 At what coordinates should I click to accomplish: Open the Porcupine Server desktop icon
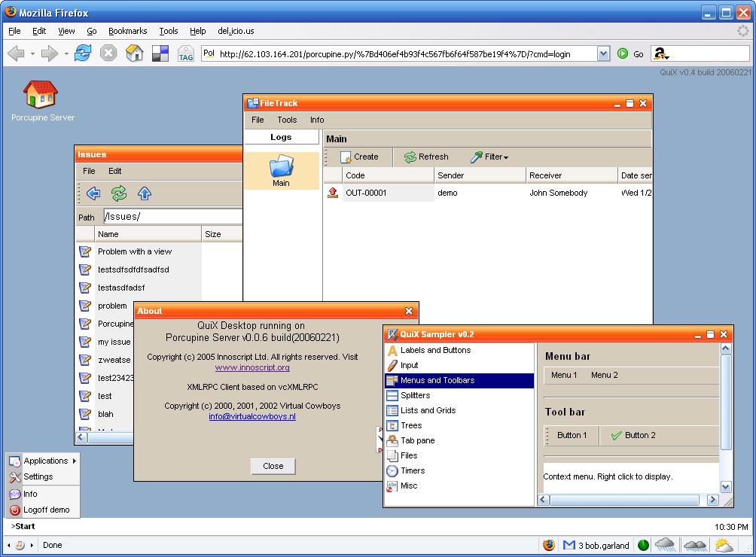41,100
